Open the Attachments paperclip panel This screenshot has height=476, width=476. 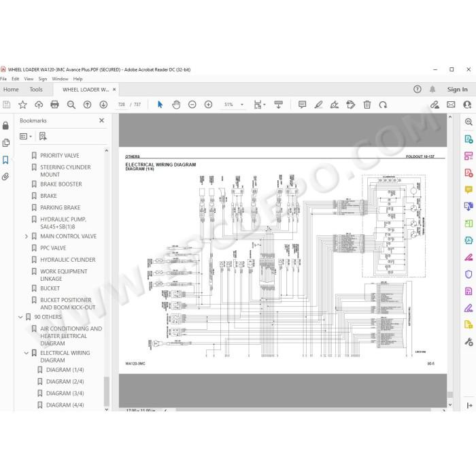[x=5, y=177]
